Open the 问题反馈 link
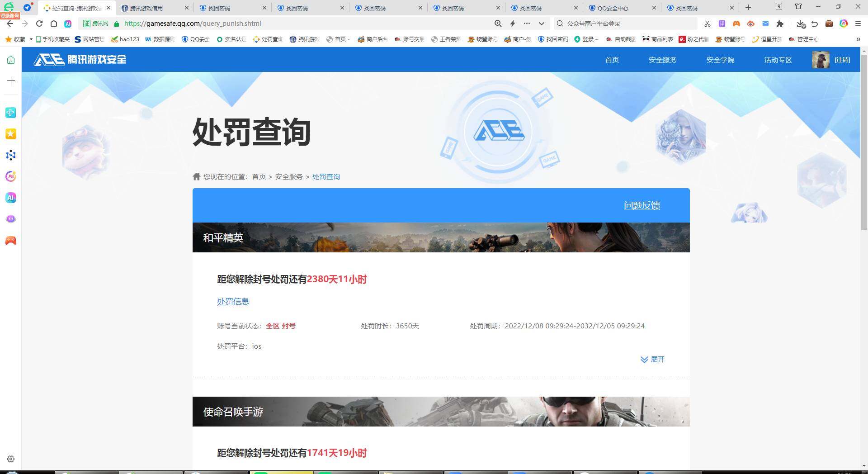868x474 pixels. point(642,205)
